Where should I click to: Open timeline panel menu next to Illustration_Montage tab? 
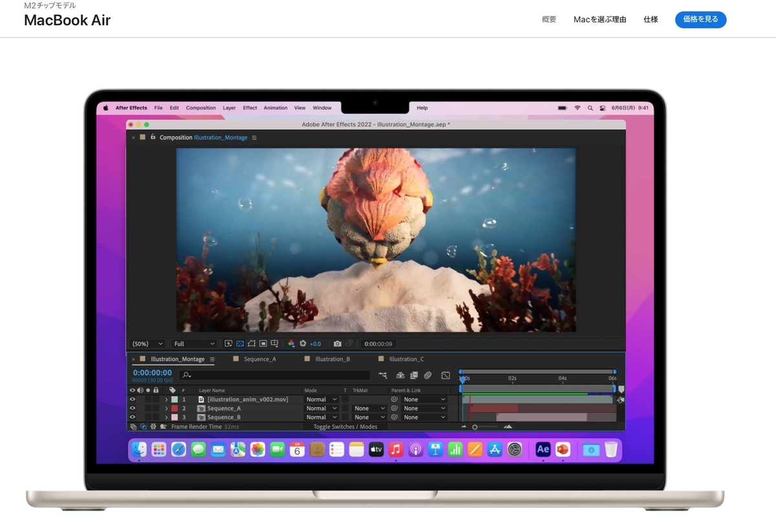(x=212, y=359)
